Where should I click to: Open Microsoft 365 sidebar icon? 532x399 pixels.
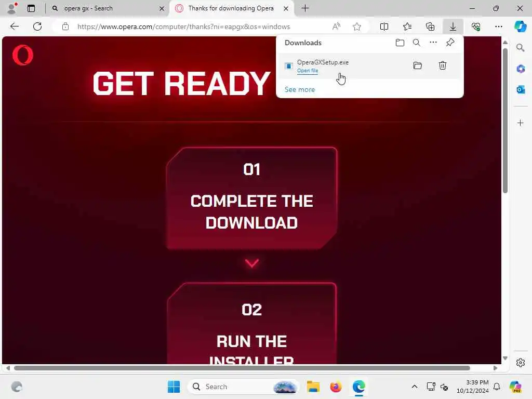[521, 69]
